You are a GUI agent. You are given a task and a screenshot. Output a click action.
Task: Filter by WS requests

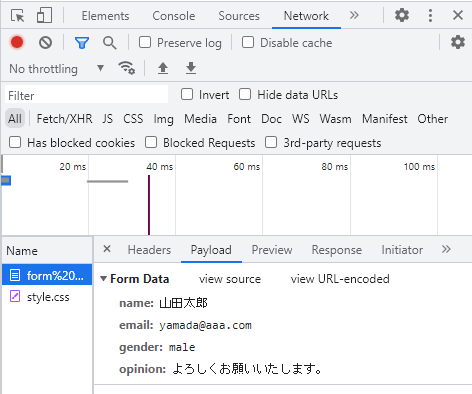click(301, 119)
